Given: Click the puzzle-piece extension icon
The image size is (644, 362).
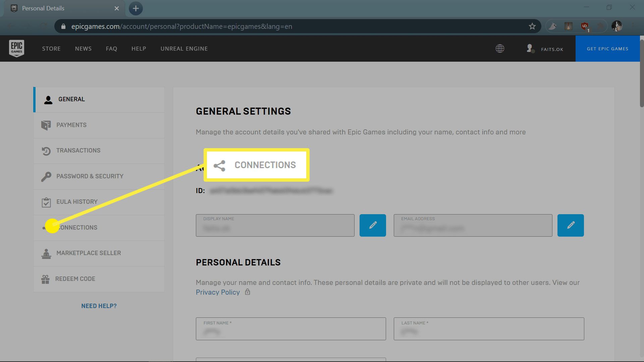Looking at the screenshot, I should point(601,26).
